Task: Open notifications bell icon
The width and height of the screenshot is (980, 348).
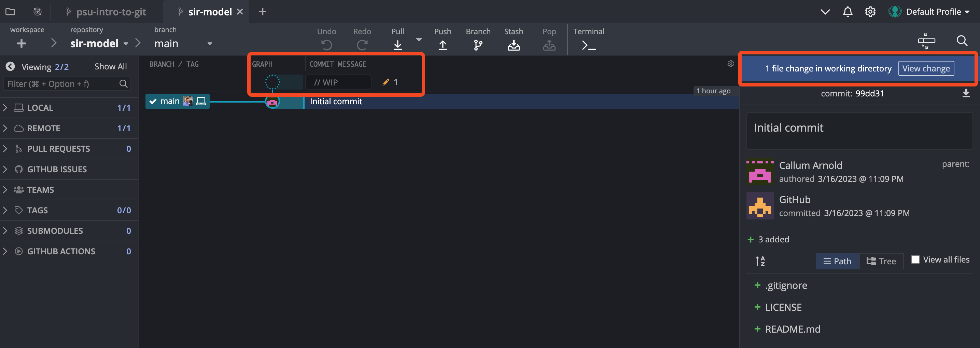Action: click(847, 12)
